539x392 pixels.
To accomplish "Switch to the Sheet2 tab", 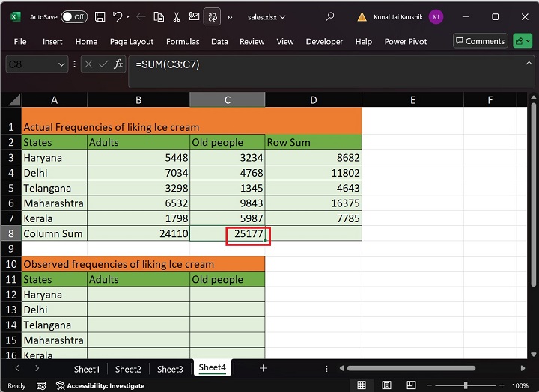I will [x=128, y=369].
